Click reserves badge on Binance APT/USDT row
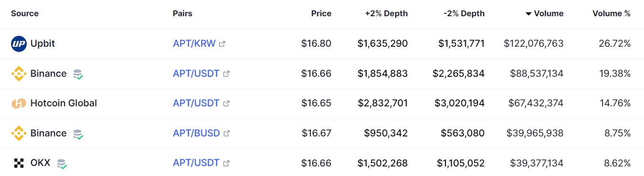The height and width of the screenshot is (176, 644). (x=78, y=74)
